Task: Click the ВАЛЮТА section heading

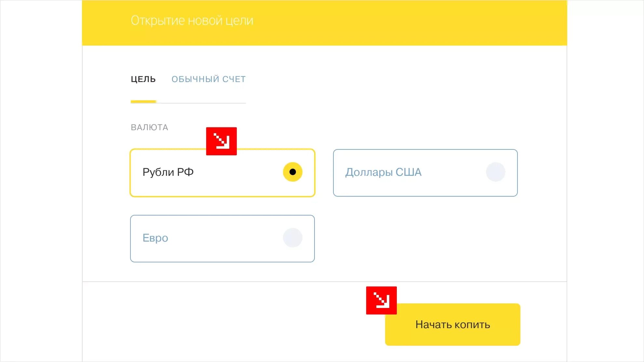Action: pos(149,127)
